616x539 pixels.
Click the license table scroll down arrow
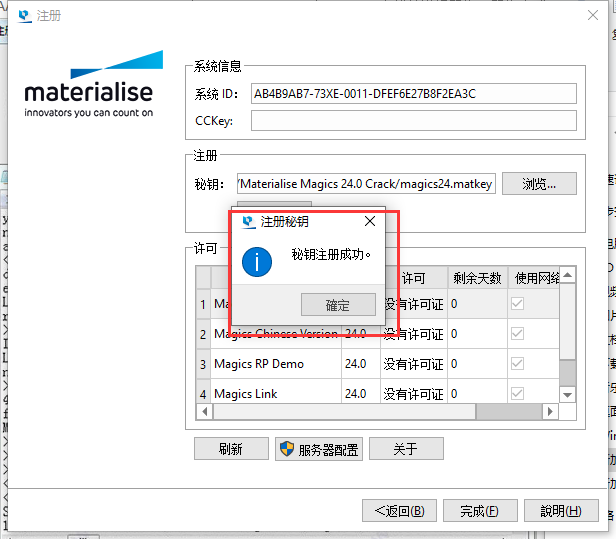tap(567, 395)
